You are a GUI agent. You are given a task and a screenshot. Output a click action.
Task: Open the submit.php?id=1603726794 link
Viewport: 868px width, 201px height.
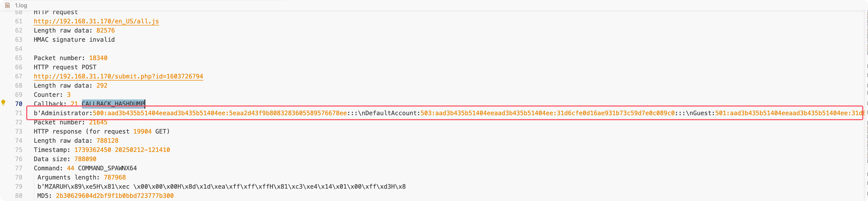coord(118,76)
